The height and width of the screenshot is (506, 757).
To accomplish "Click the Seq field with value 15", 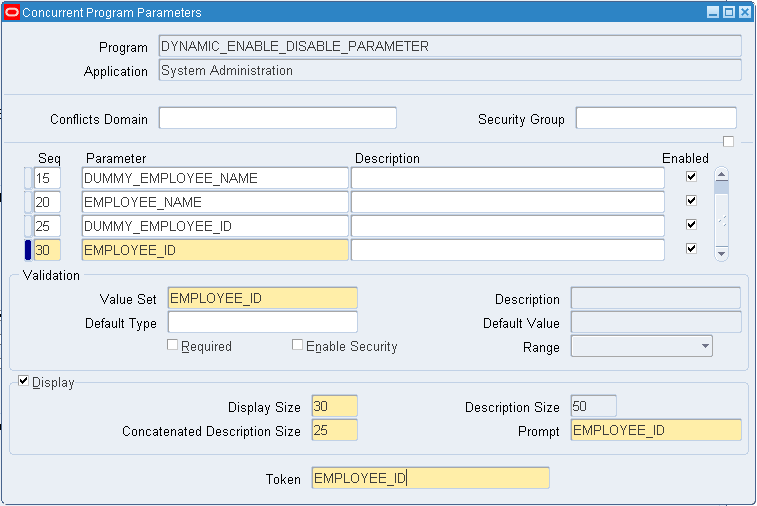I will (x=47, y=178).
